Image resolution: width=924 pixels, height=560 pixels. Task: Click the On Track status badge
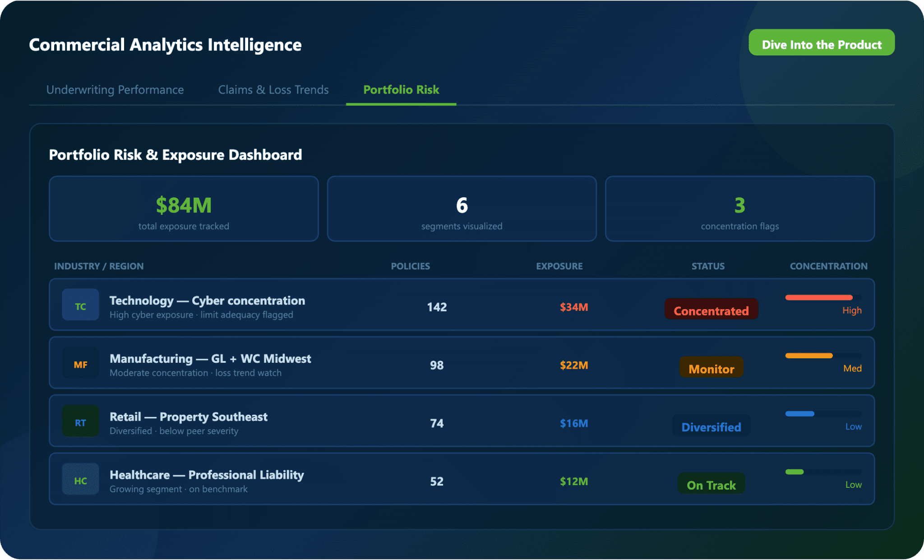711,484
